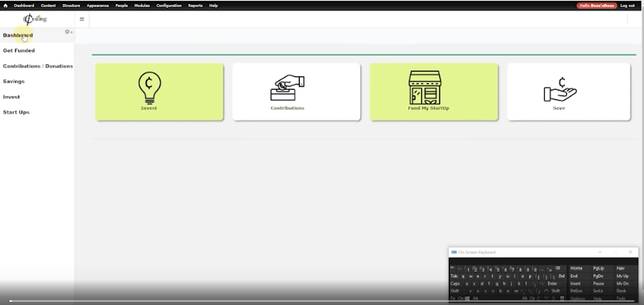Screen dimensions: 644x305
Task: Click the Fund My StartUp shop icon
Action: click(424, 87)
